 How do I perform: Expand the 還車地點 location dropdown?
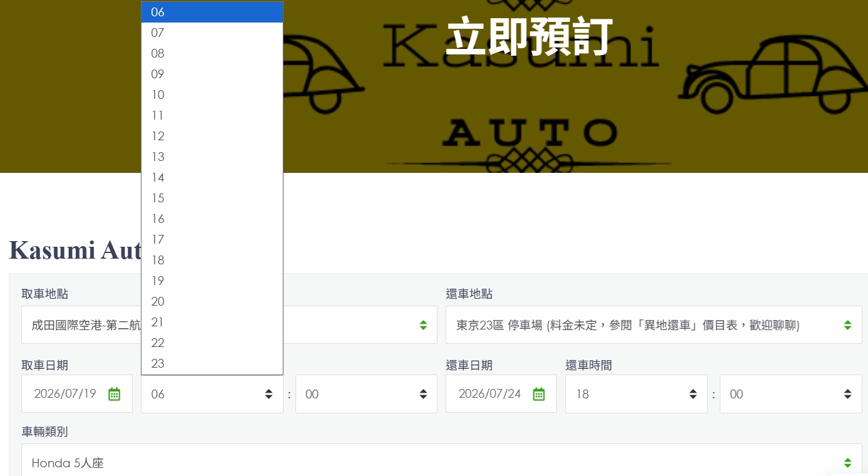click(654, 325)
